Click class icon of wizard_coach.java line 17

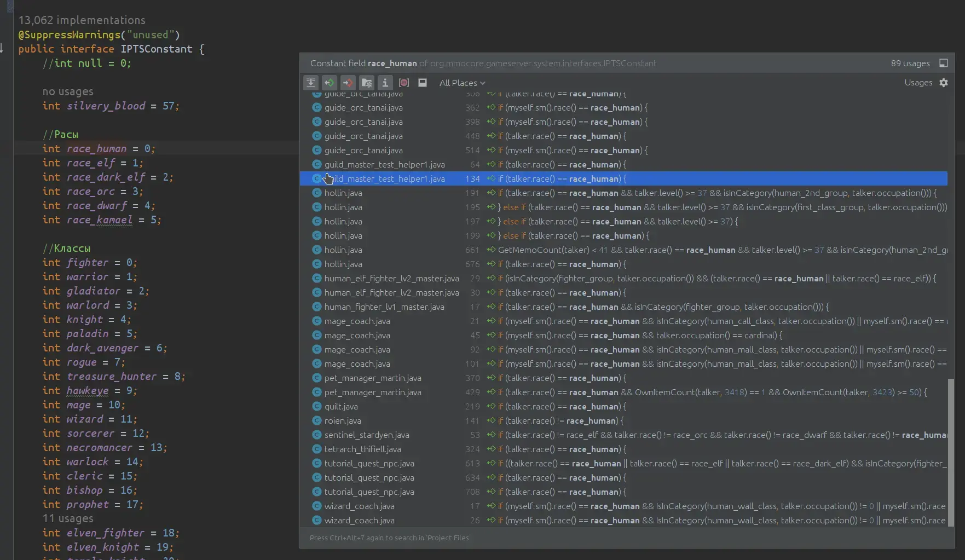pyautogui.click(x=316, y=506)
